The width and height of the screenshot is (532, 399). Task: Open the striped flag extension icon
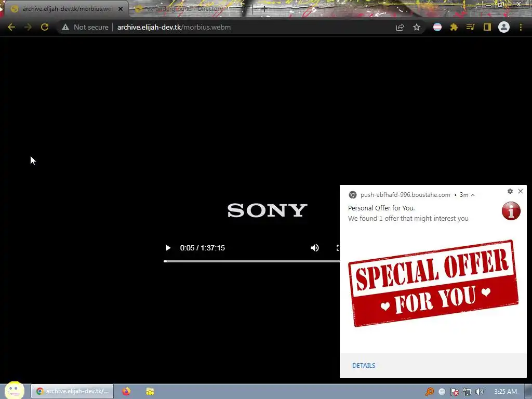pyautogui.click(x=437, y=27)
